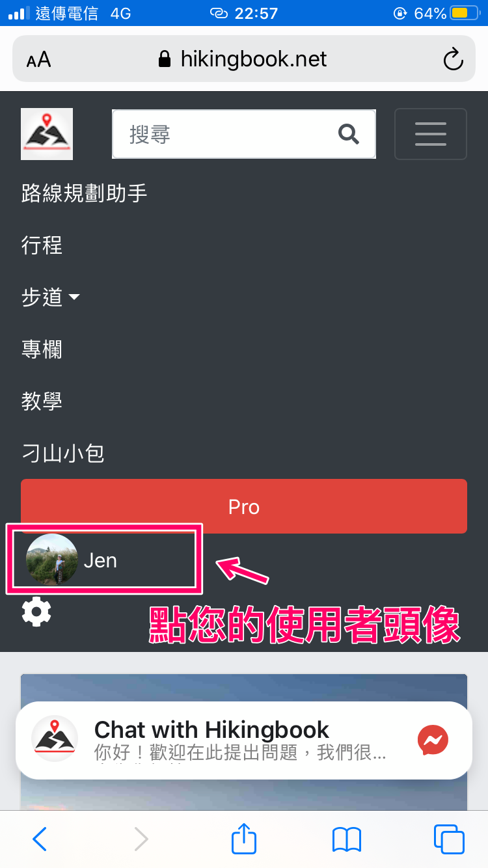Open 路線規劃助手 menu item
Viewport: 488px width, 868px height.
(x=85, y=193)
